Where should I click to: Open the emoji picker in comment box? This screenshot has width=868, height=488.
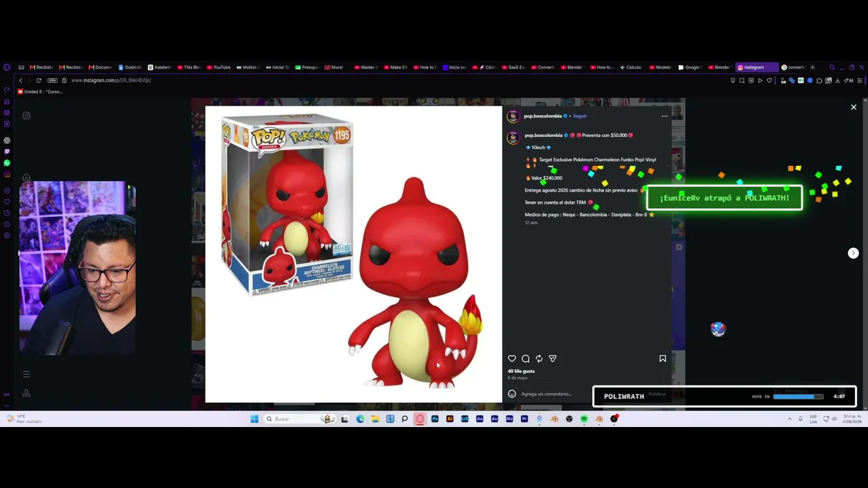tap(512, 394)
